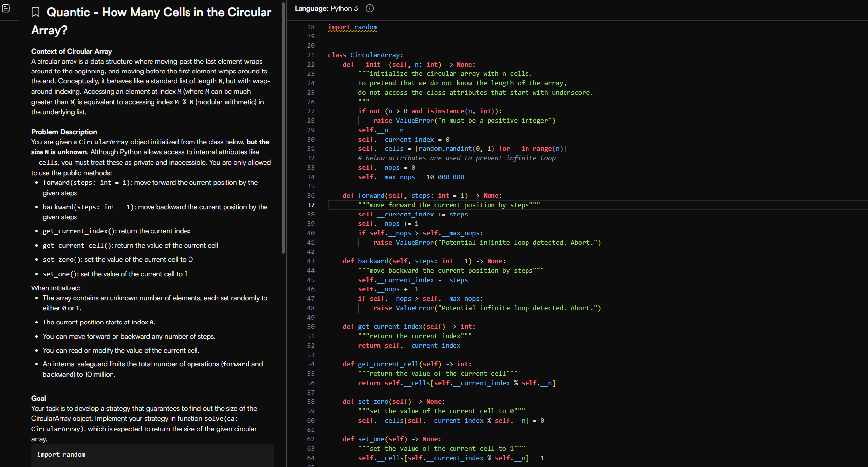Click the self.__max_nops assignment on line 34
The image size is (868, 467).
411,177
